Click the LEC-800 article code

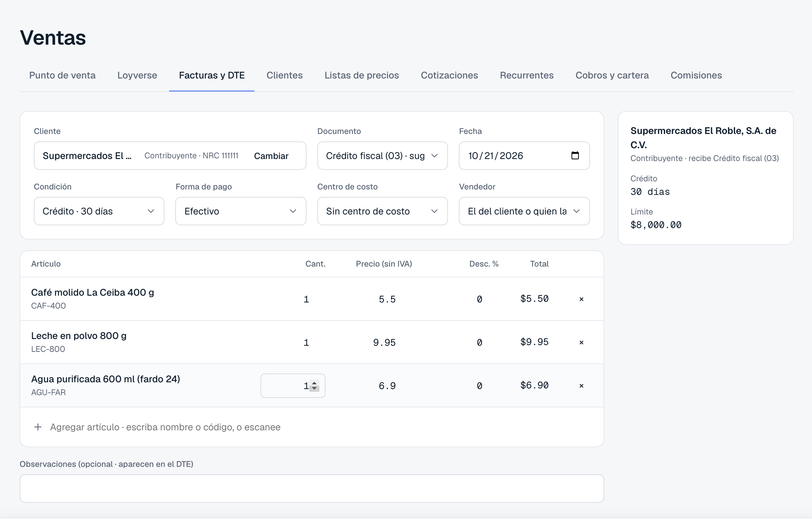click(x=48, y=349)
